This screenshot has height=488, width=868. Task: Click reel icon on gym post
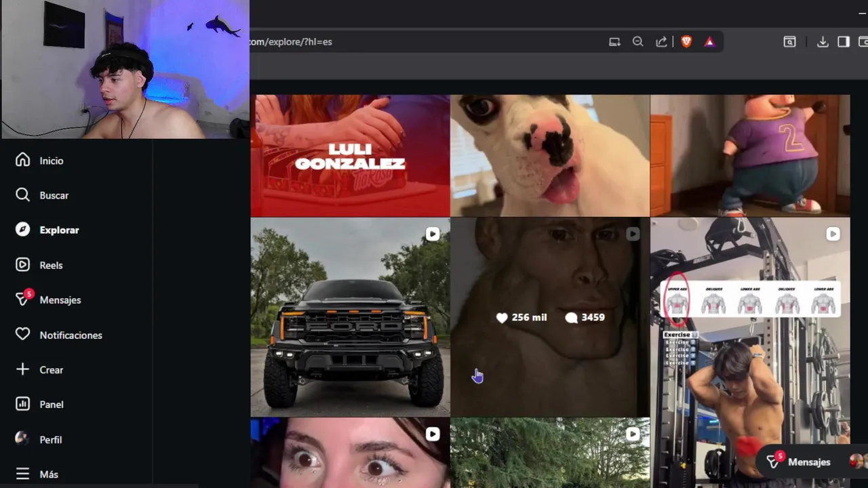click(833, 234)
